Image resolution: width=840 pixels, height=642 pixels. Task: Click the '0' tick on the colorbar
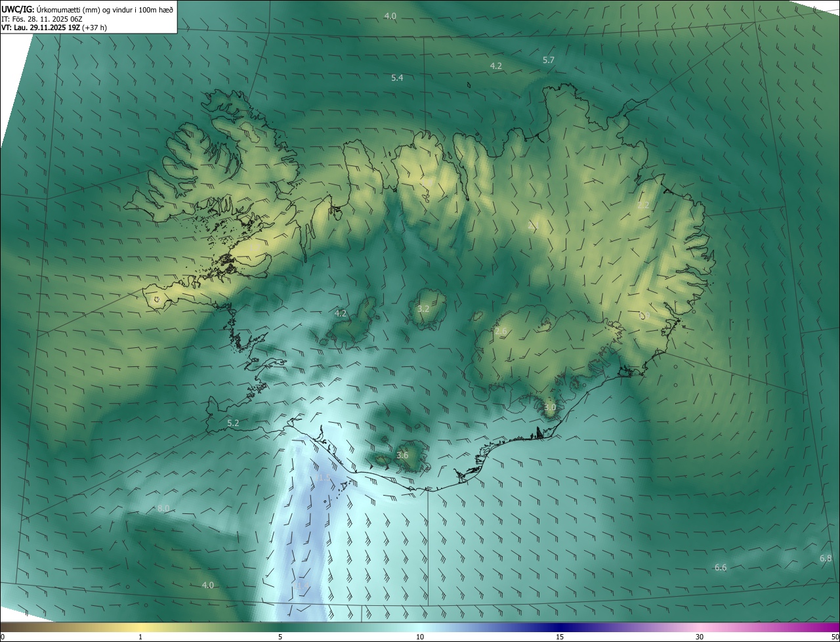(x=3, y=637)
